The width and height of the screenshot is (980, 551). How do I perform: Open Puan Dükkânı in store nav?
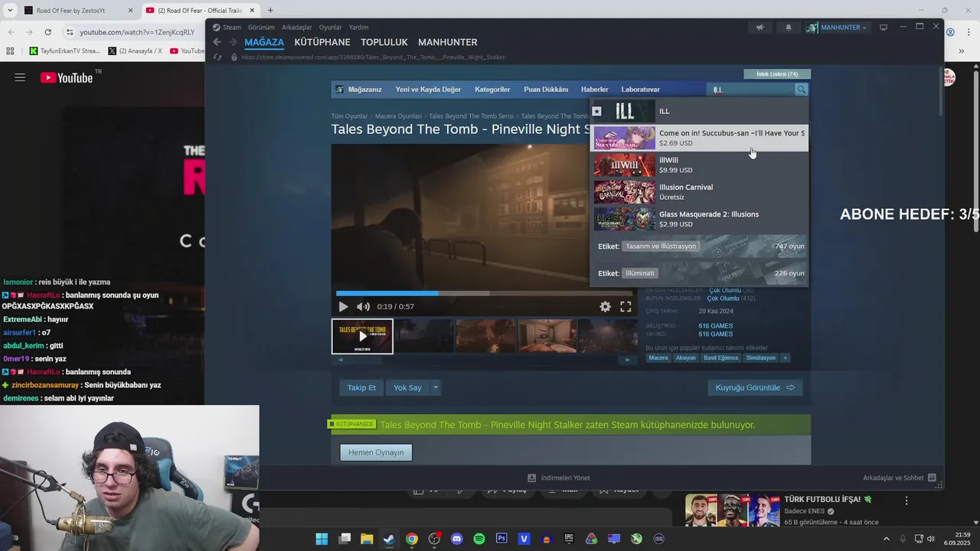pyautogui.click(x=546, y=90)
